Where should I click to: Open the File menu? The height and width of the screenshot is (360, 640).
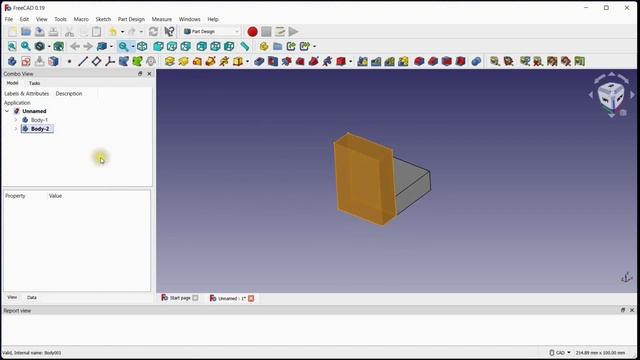coord(9,19)
